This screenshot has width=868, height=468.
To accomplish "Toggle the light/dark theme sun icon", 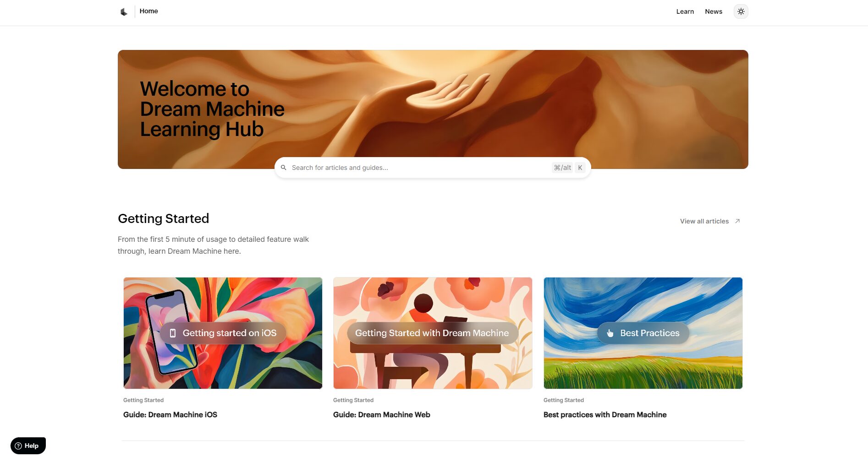I will pyautogui.click(x=741, y=11).
